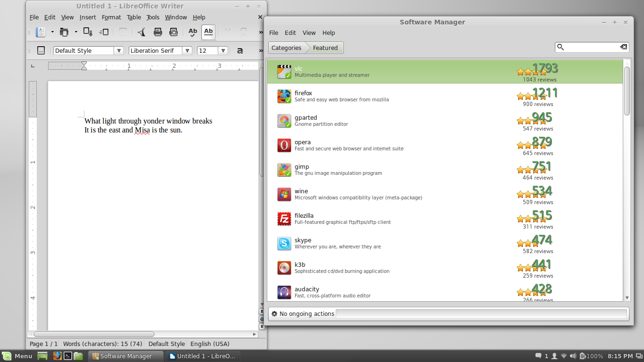Click the Software Manager search field
This screenshot has width=644, height=362.
coord(592,47)
